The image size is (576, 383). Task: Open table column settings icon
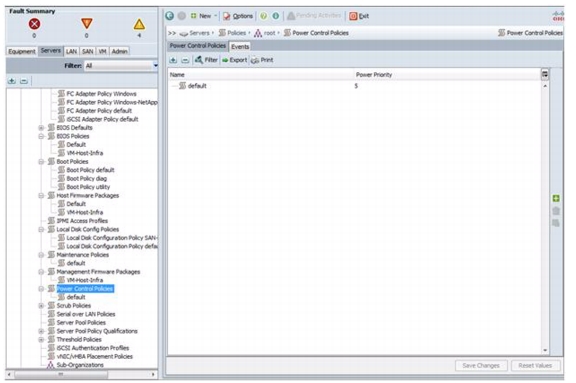pyautogui.click(x=545, y=75)
